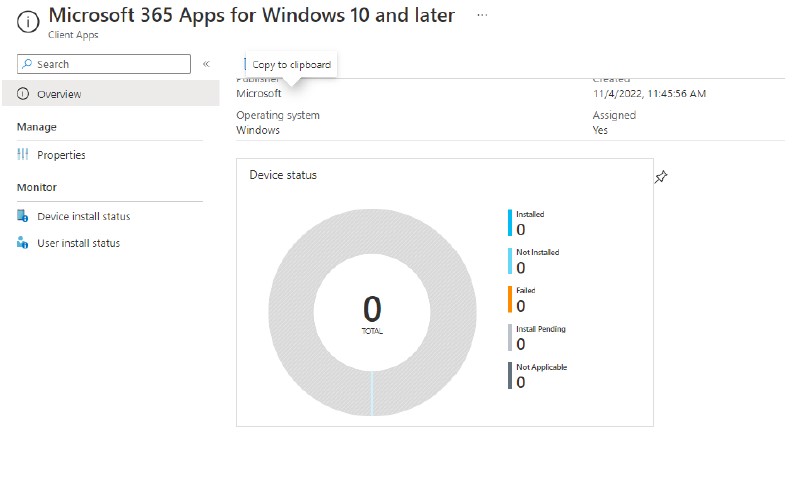The image size is (796, 478).
Task: Click the Copy to clipboard tooltip
Action: (x=291, y=64)
